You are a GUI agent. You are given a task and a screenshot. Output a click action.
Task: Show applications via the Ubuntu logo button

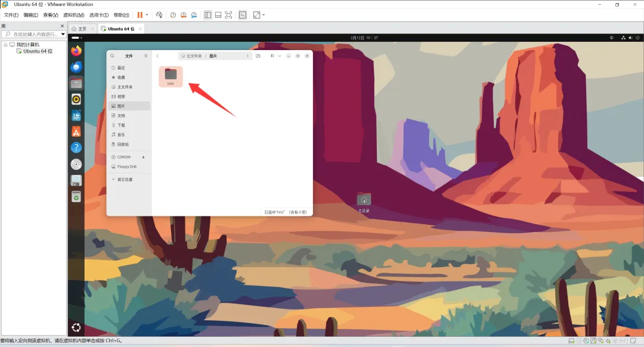[x=76, y=327]
